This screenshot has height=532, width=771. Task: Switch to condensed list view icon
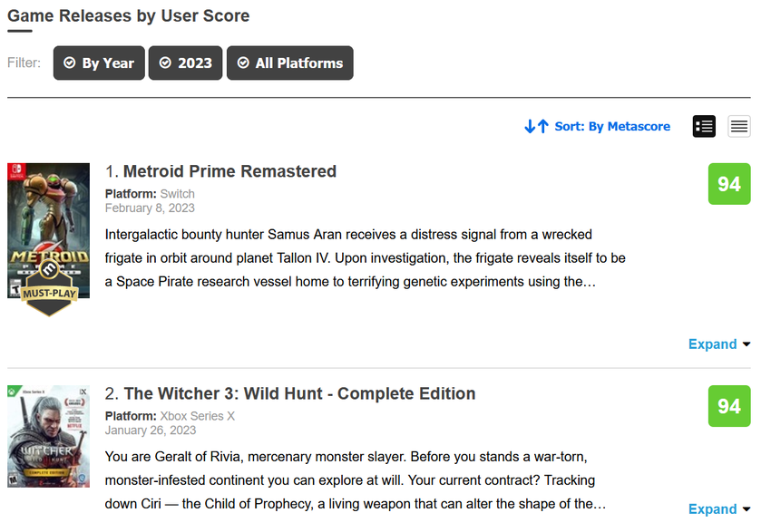point(739,127)
